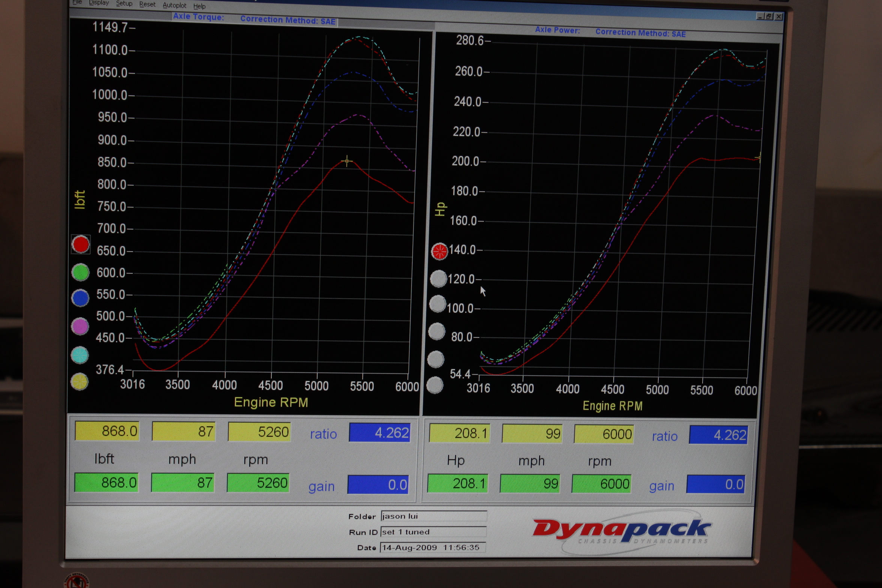Click the lbft axis label on torque graph
Image resolution: width=882 pixels, height=588 pixels.
(x=79, y=199)
